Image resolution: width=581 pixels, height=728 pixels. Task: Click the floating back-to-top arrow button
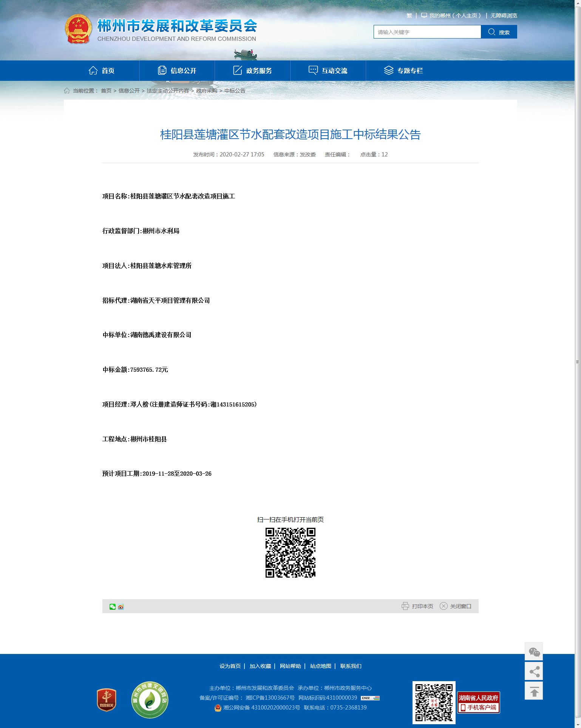click(x=534, y=691)
